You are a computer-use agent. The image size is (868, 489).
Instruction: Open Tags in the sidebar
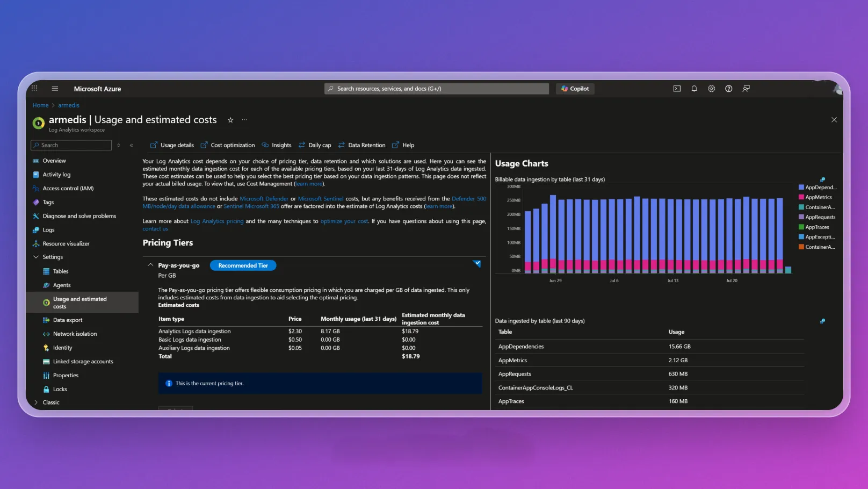tap(48, 203)
